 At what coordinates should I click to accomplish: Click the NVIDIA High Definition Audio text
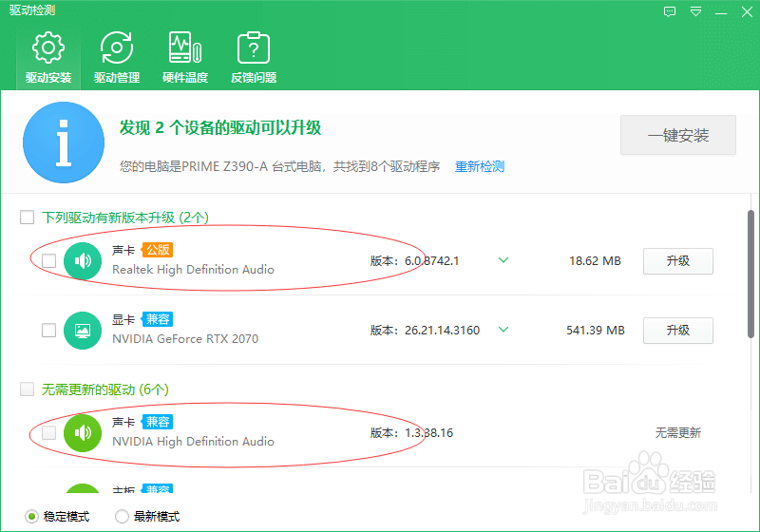coord(194,442)
